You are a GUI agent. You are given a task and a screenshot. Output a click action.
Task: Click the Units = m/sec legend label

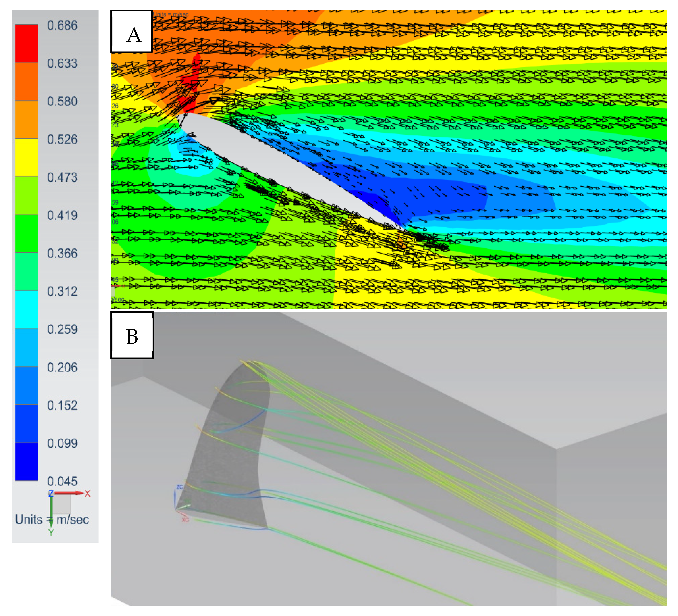coord(52,519)
